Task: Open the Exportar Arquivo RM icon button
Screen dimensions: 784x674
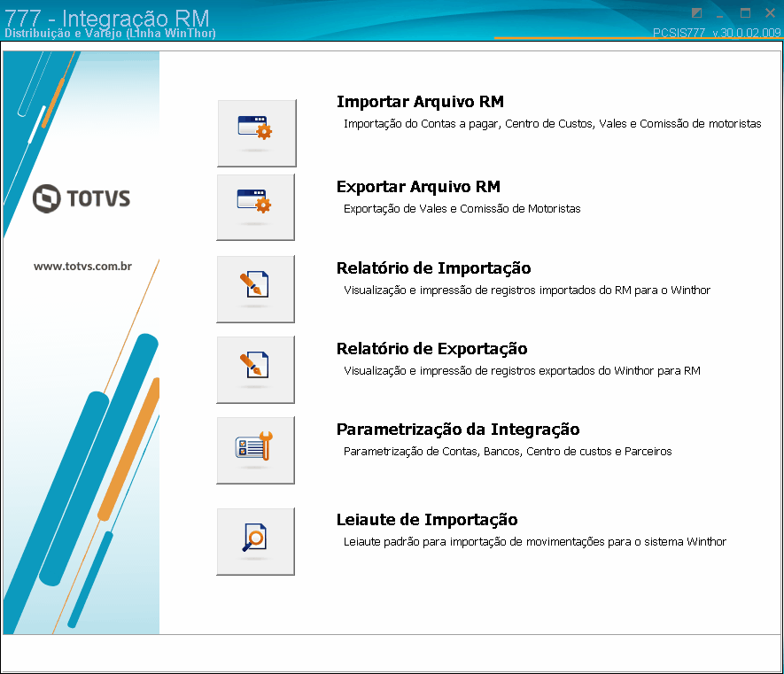Action: pyautogui.click(x=255, y=207)
